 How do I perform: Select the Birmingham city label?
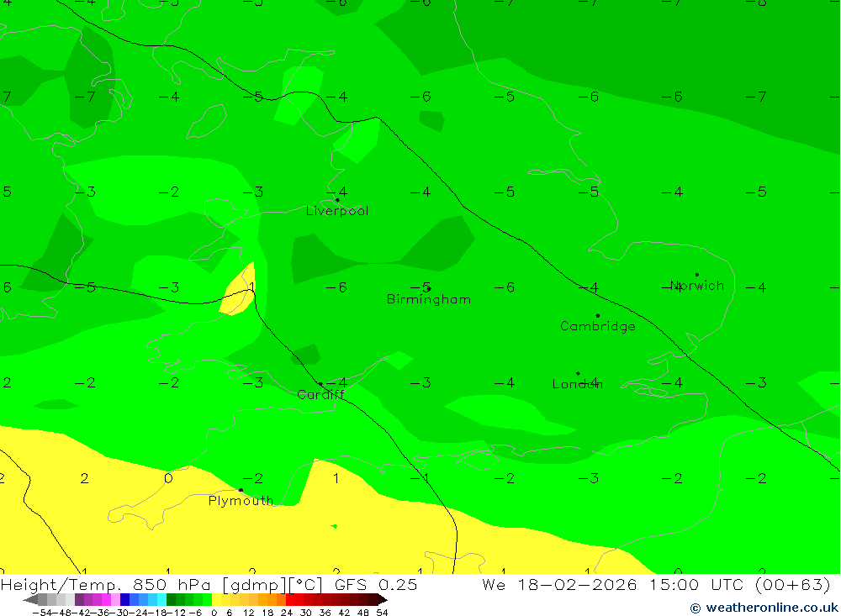point(429,299)
